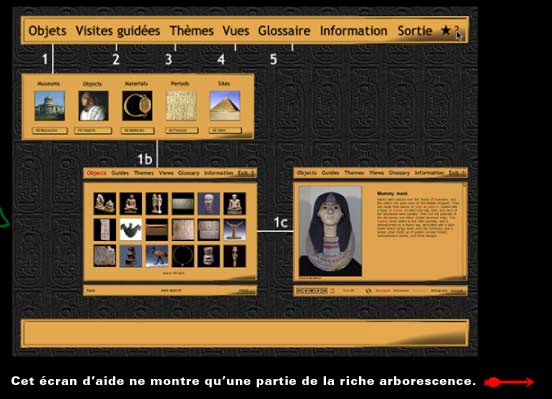552x399 pixels.
Task: Click the Back label in panel 1b footer
Action: pos(91,291)
